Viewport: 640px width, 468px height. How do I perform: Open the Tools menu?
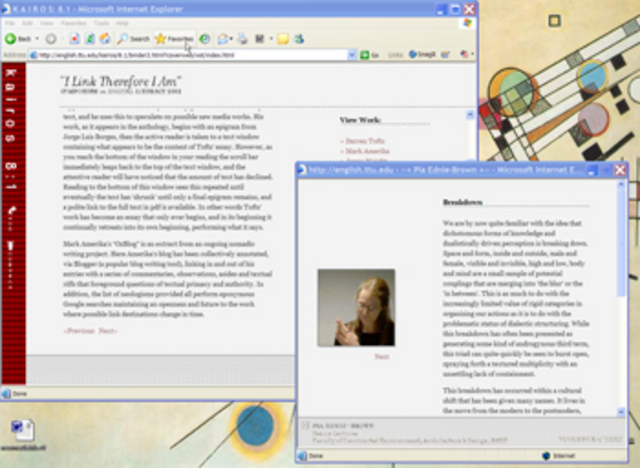tap(101, 23)
